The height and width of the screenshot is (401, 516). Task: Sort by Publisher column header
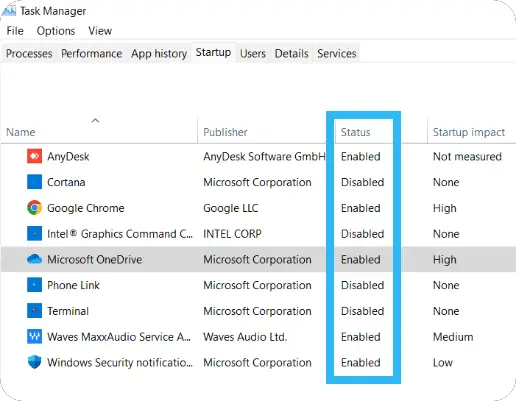click(225, 132)
